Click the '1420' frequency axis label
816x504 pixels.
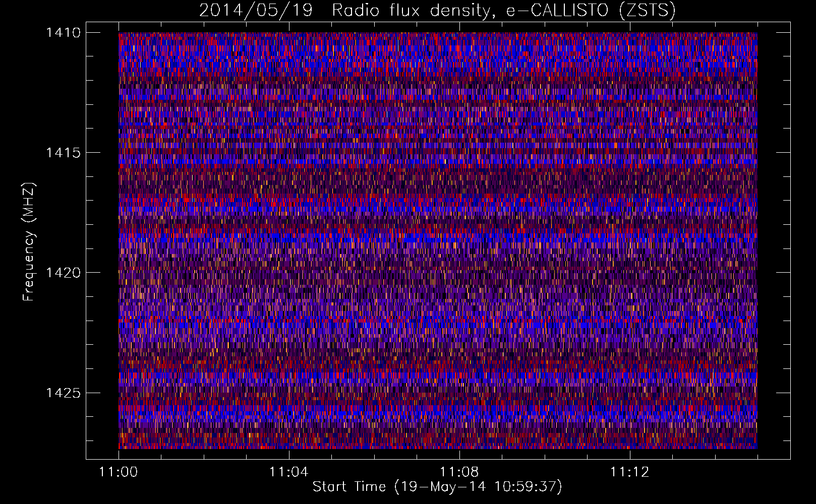(64, 273)
